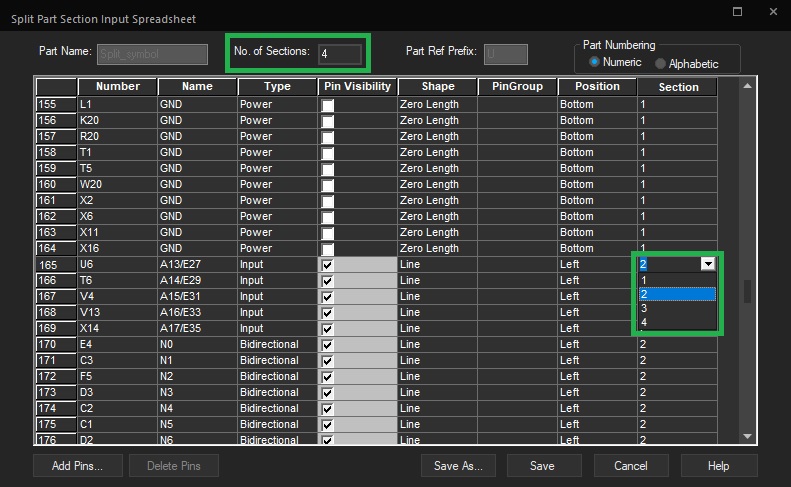Open the Section dropdown arrow in row 165

[x=708, y=264]
